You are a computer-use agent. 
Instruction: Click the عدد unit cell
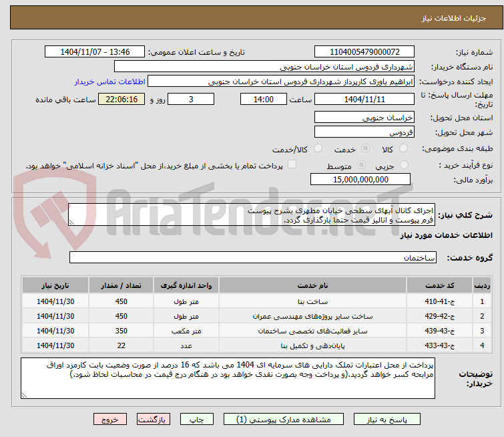[186, 345]
